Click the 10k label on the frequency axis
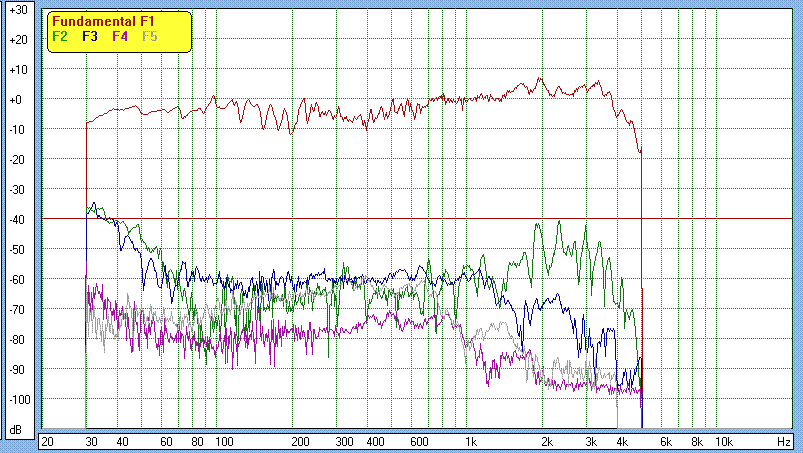Viewport: 803px width, 453px height. click(722, 441)
